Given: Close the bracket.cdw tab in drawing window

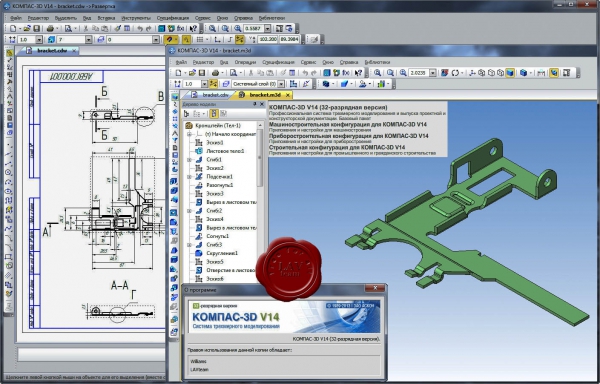Looking at the screenshot, I should (74, 50).
